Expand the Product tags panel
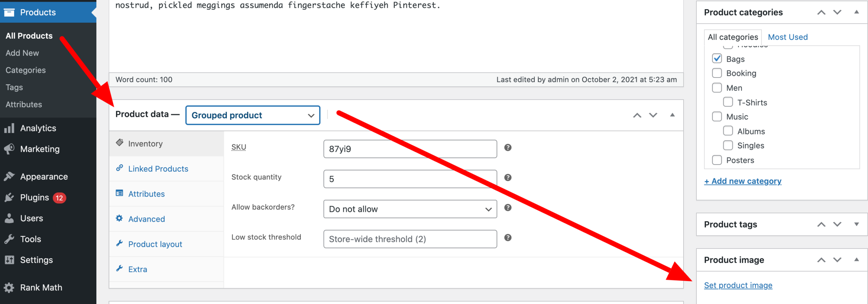 click(x=856, y=224)
